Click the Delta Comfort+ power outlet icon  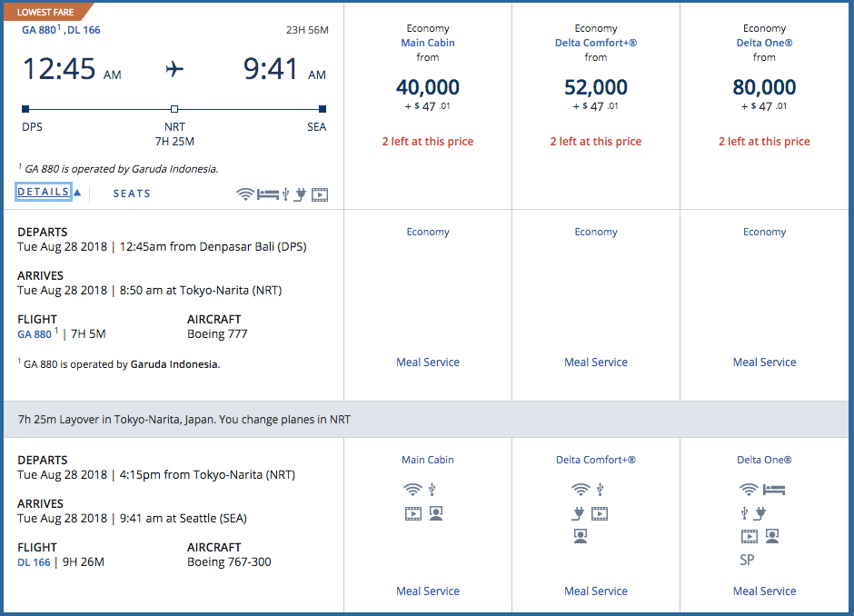pyautogui.click(x=576, y=513)
